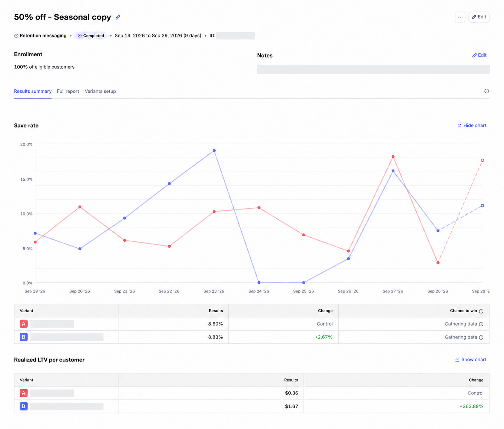Click the Retention messaging type icon

(x=16, y=36)
